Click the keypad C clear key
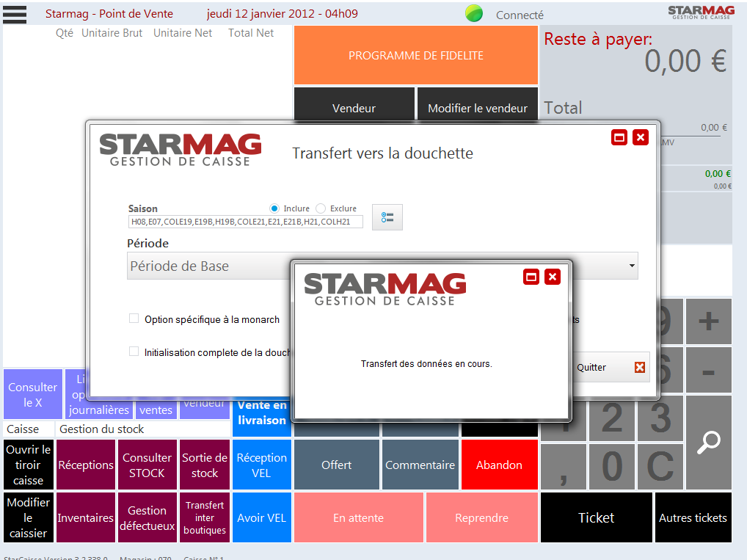Screen dimensions: 747x560 tap(660, 467)
